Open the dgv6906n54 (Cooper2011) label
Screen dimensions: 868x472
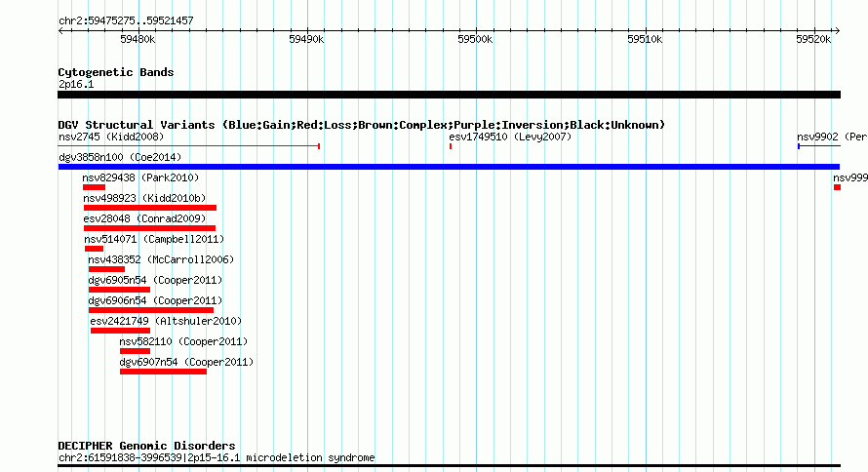155,300
